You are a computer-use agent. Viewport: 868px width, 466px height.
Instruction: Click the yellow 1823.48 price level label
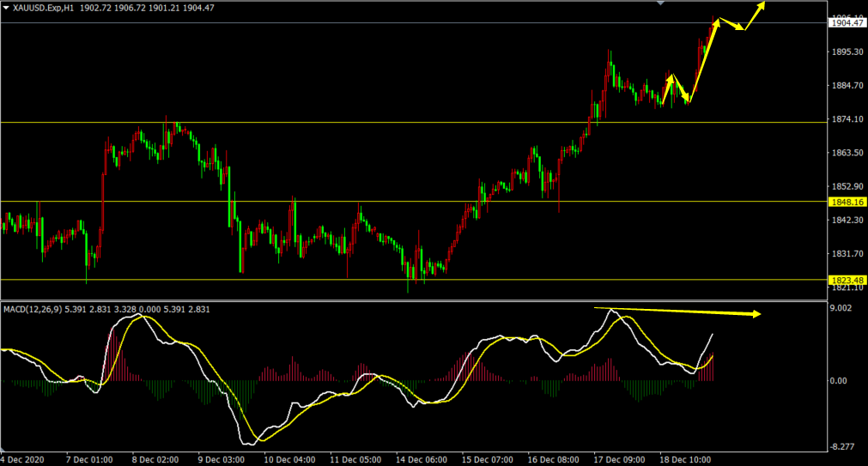pyautogui.click(x=847, y=280)
